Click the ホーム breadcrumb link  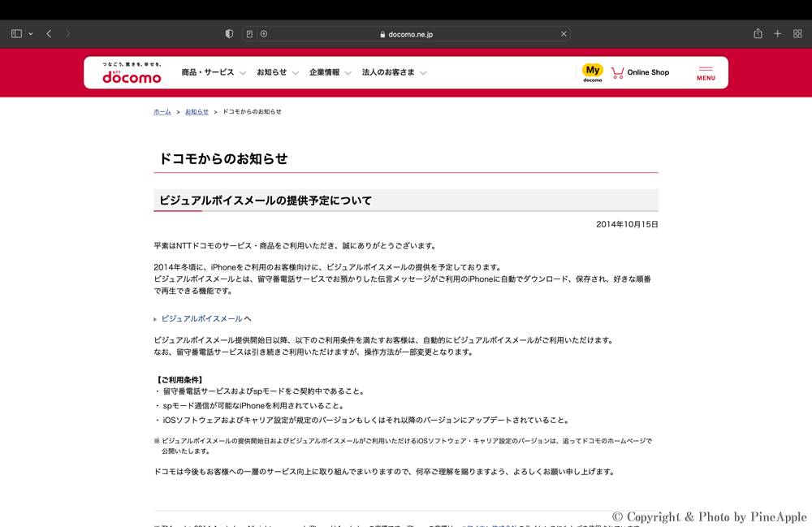(x=162, y=112)
